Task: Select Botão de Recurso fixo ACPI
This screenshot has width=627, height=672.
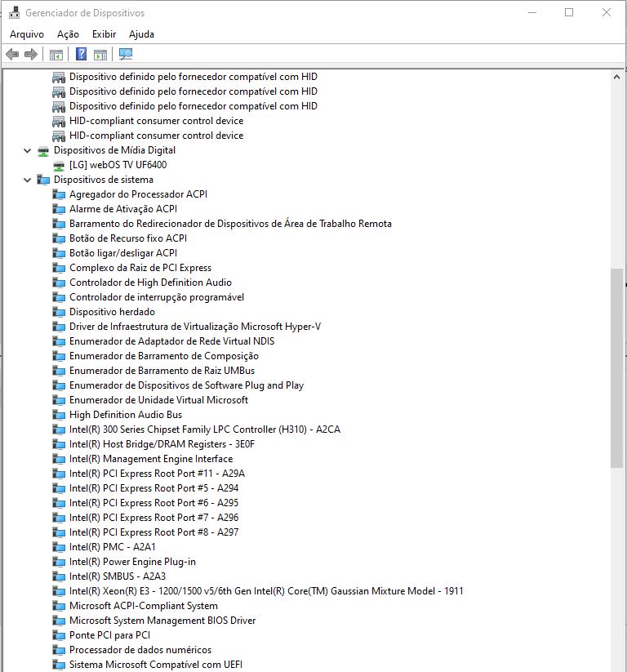Action: point(128,238)
